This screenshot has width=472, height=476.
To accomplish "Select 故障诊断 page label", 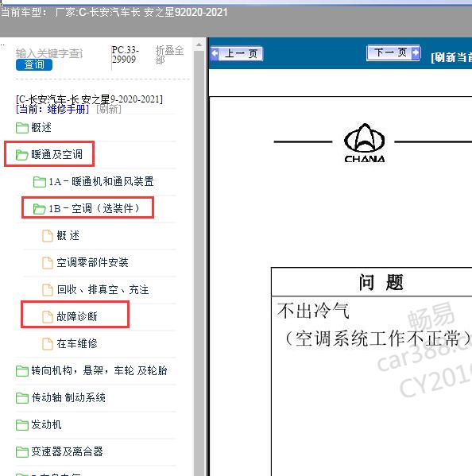I will pos(77,316).
